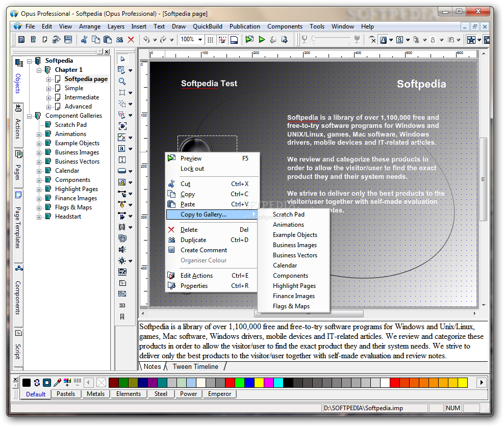Click the previous page arrow icon
This screenshot has width=504, height=427.
273,39
